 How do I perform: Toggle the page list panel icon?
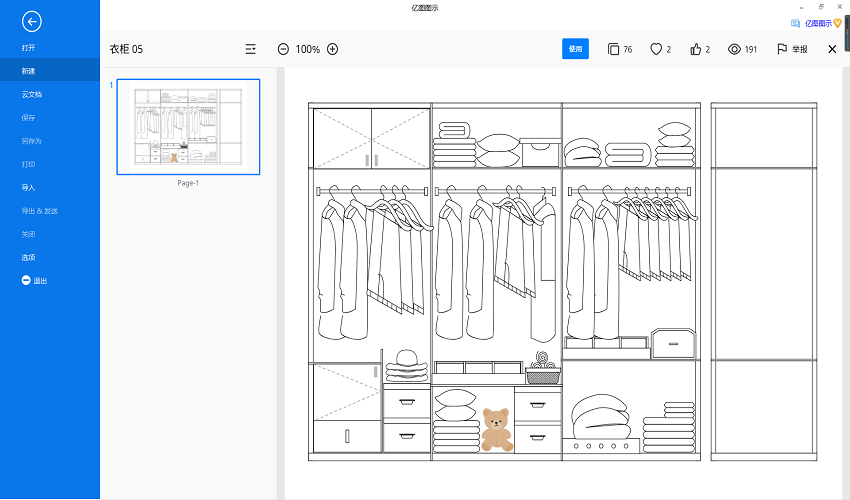pos(251,49)
